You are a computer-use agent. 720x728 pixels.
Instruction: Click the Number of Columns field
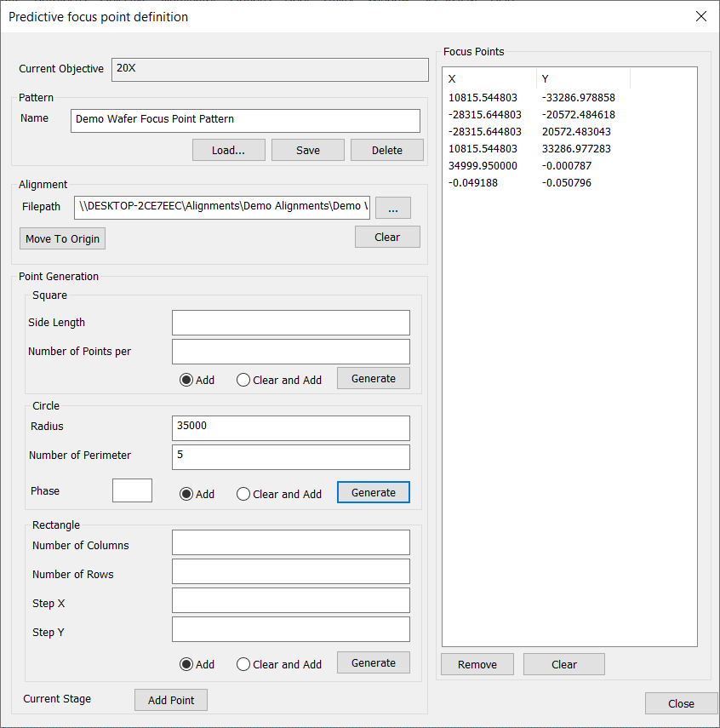point(290,542)
